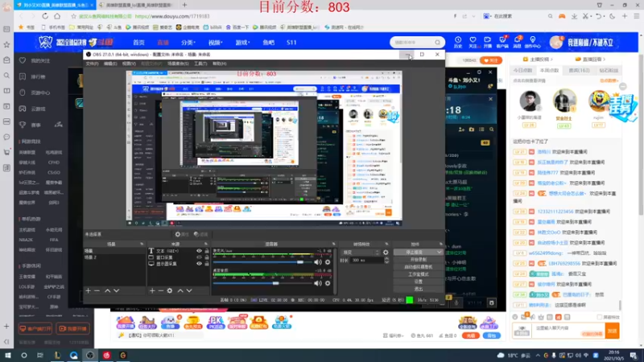Open Cortana search circle in taskbar
The width and height of the screenshot is (644, 362).
point(24,355)
